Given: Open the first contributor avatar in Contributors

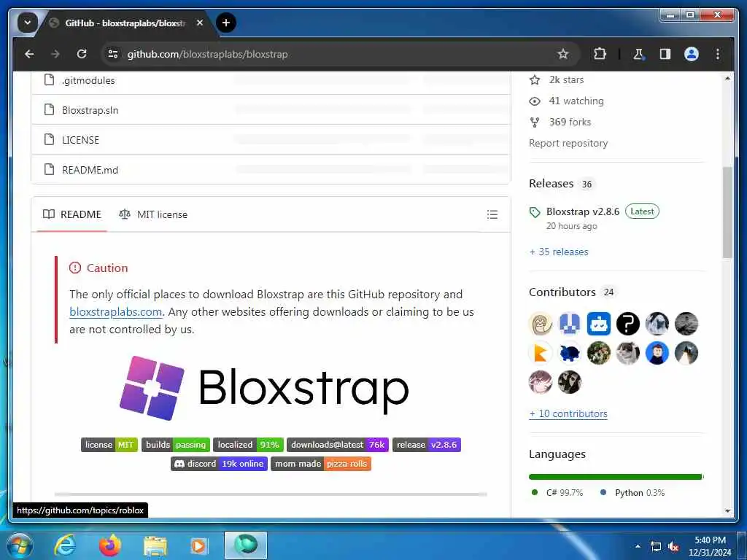Looking at the screenshot, I should (x=541, y=324).
